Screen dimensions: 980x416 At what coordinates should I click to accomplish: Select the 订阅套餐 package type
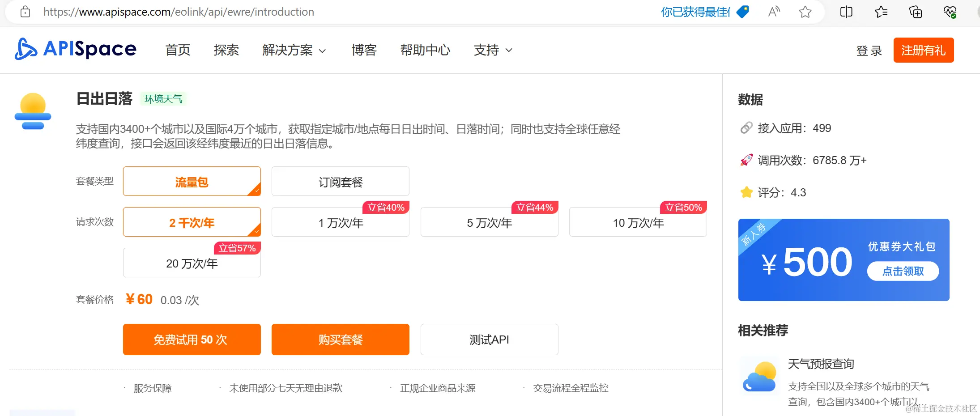(x=341, y=181)
